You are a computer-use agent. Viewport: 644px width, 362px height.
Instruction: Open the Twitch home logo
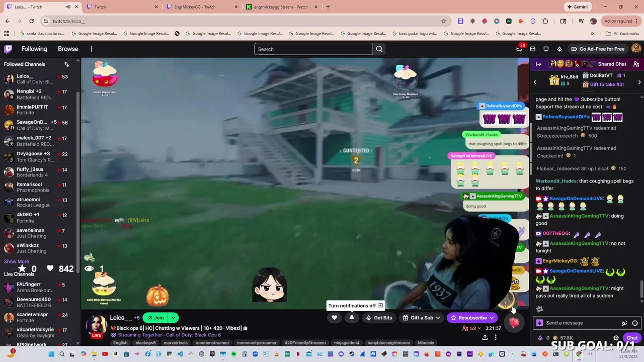coord(8,49)
